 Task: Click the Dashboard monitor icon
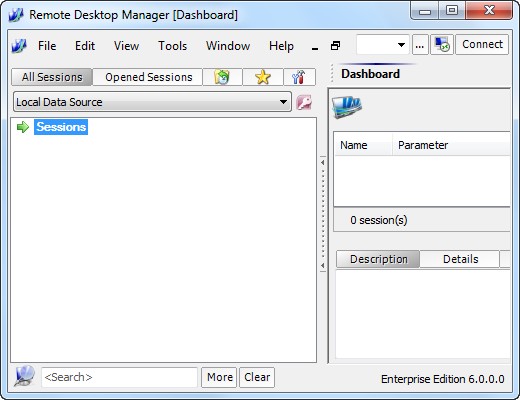pos(347,107)
